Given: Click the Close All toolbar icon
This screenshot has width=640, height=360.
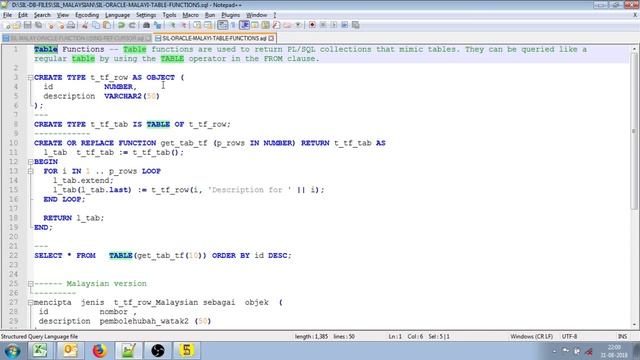Looking at the screenshot, I should 61,25.
